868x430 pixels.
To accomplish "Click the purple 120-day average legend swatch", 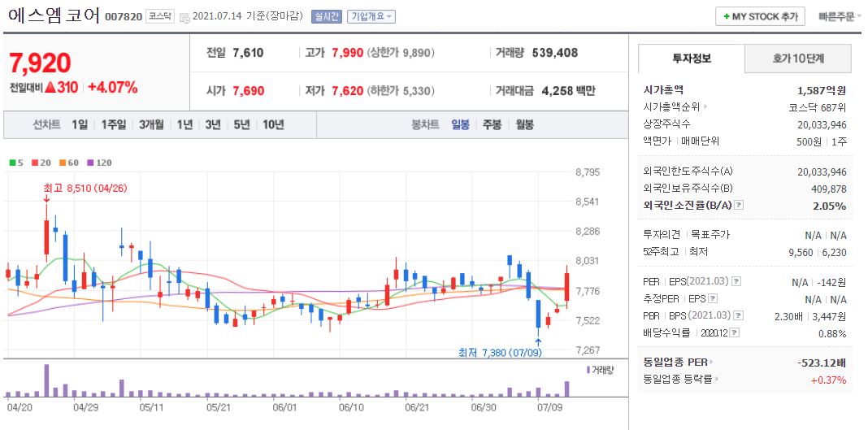I will [90, 163].
